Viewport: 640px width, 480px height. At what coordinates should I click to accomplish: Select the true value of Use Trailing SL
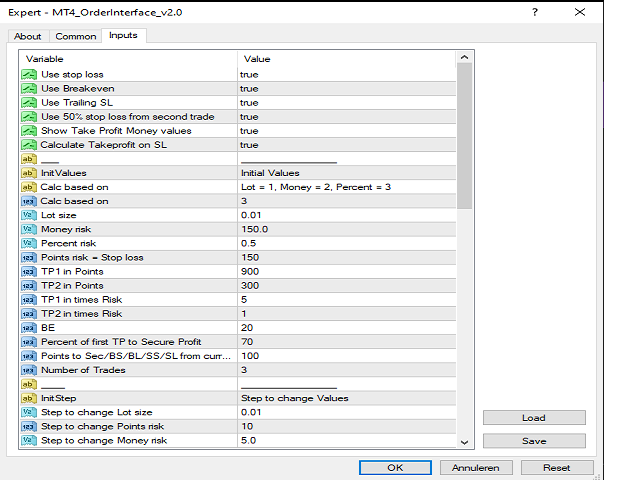point(249,103)
